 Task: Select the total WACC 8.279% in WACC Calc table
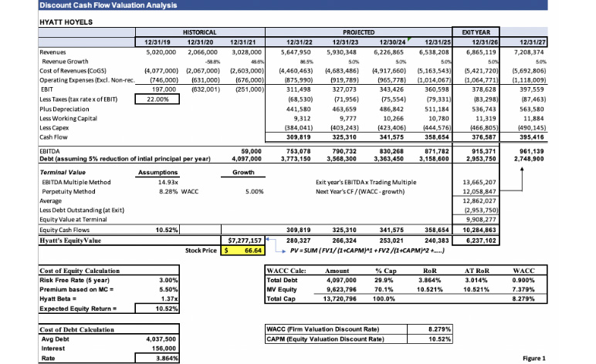point(523,298)
